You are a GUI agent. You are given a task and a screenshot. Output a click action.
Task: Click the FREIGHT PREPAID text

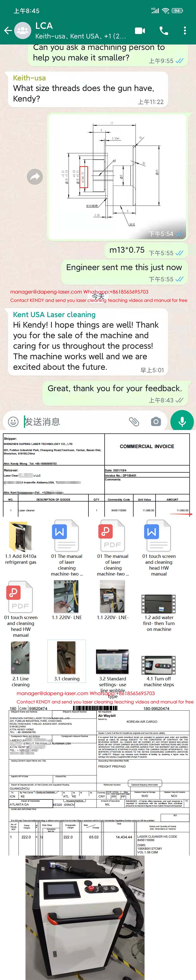(112, 767)
